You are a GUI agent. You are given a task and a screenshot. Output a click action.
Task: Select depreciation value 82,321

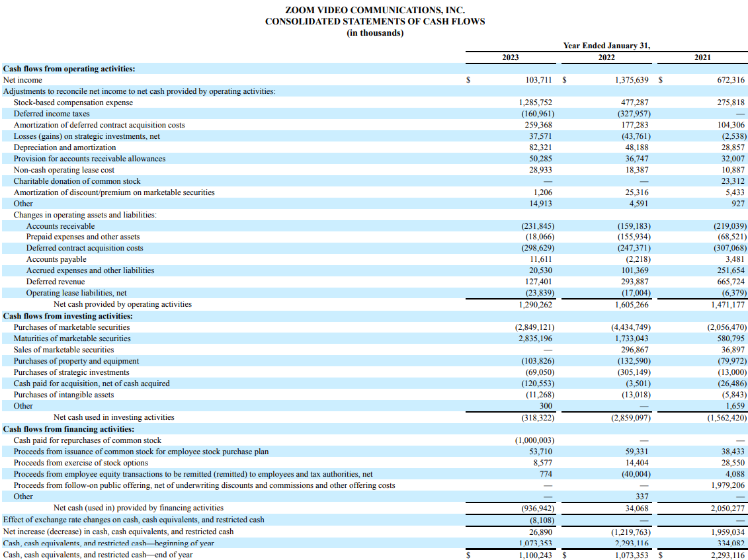point(541,147)
